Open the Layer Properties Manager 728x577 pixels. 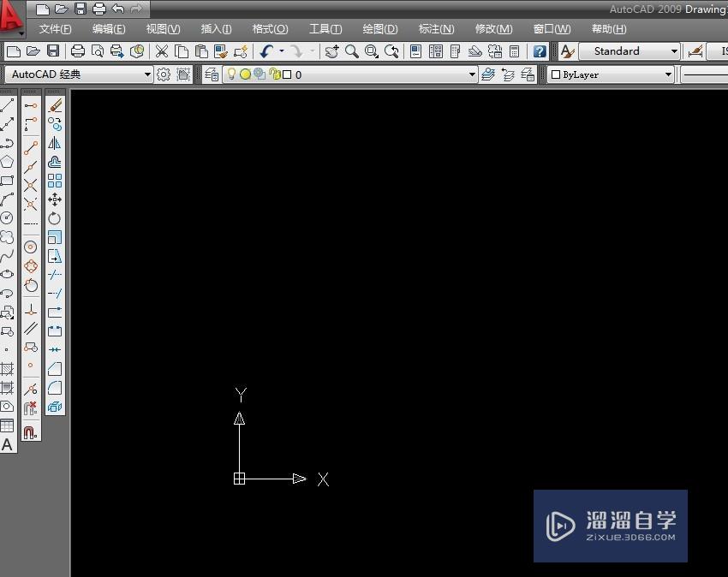click(x=212, y=74)
